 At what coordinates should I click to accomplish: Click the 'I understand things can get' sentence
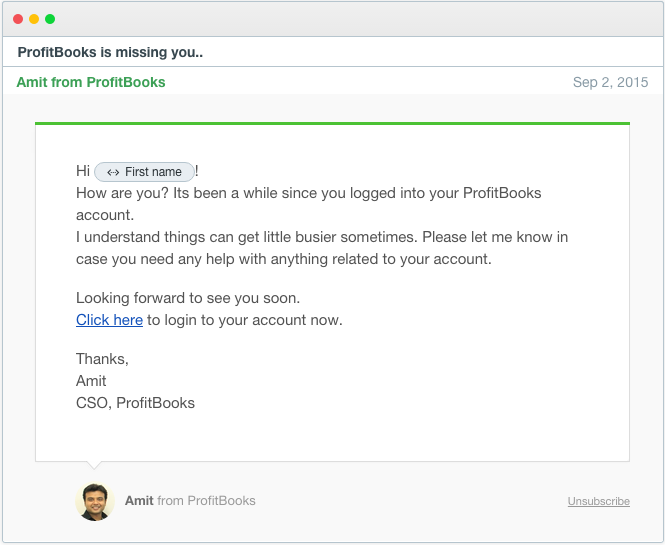point(322,248)
